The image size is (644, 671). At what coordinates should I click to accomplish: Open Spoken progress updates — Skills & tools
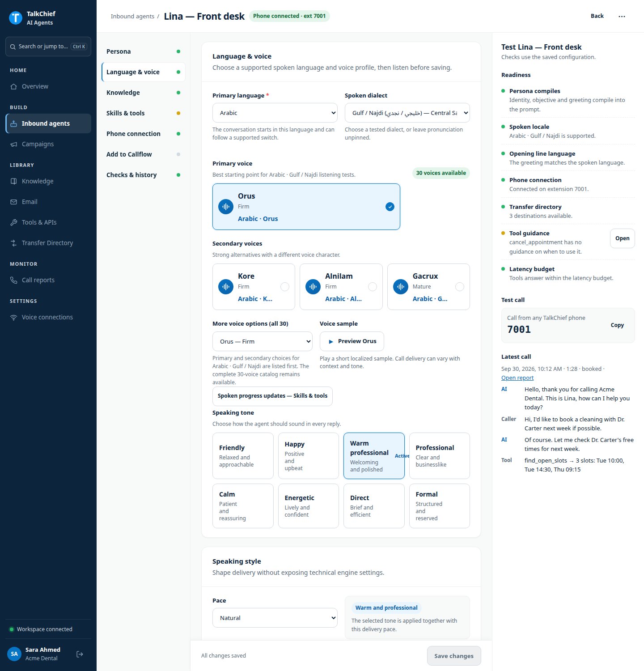(x=272, y=396)
